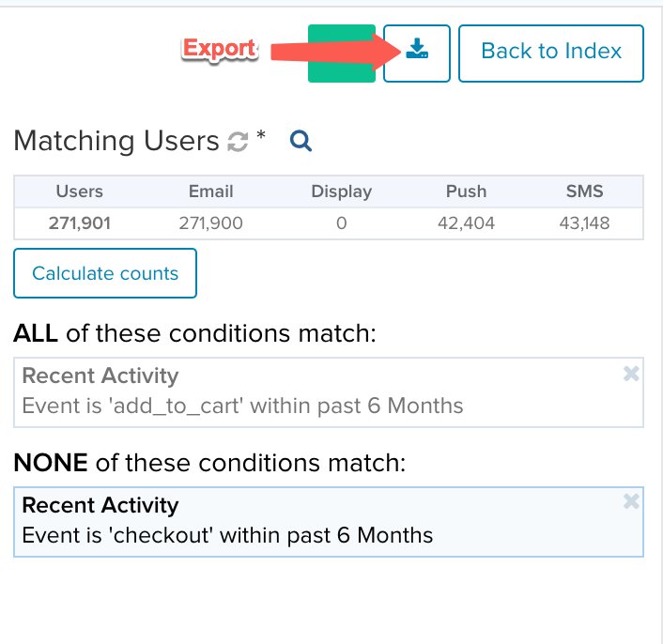
Task: Select the 'add_to_cart' Recent Activity condition
Action: 329,392
